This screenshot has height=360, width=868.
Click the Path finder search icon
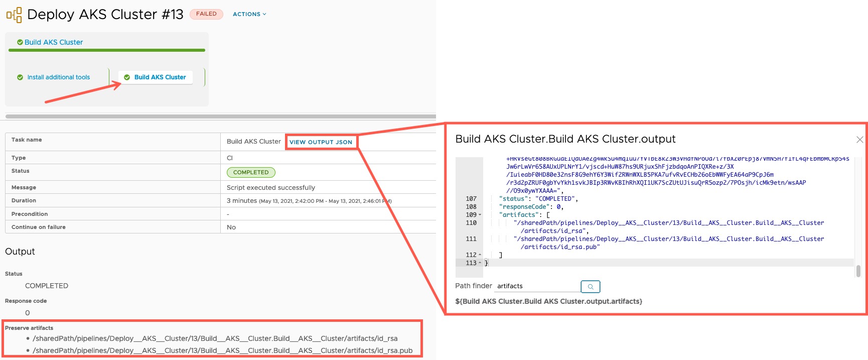591,287
